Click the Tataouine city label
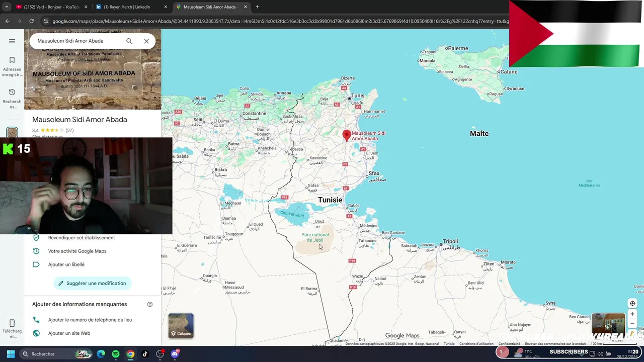 [367, 241]
